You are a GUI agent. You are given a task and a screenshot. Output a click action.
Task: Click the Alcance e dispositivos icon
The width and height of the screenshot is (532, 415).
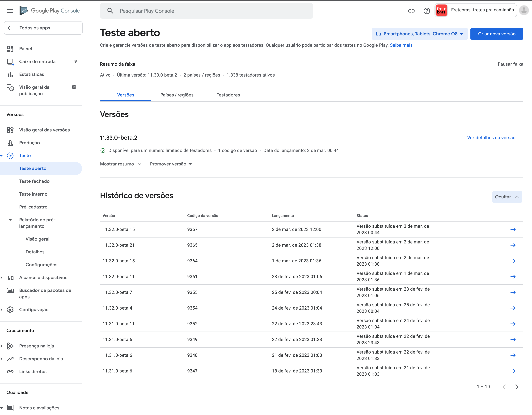coord(10,278)
